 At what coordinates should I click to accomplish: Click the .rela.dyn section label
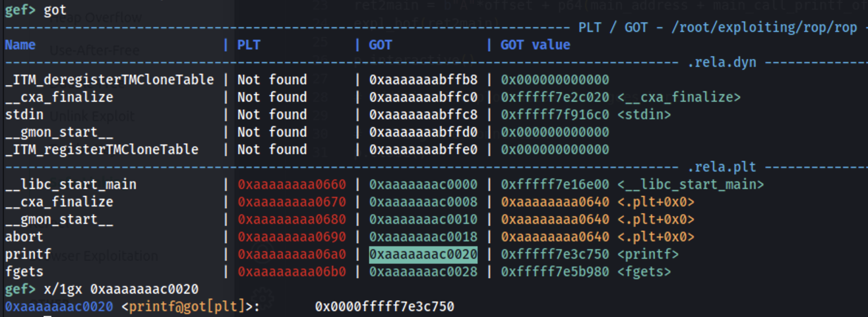click(722, 63)
